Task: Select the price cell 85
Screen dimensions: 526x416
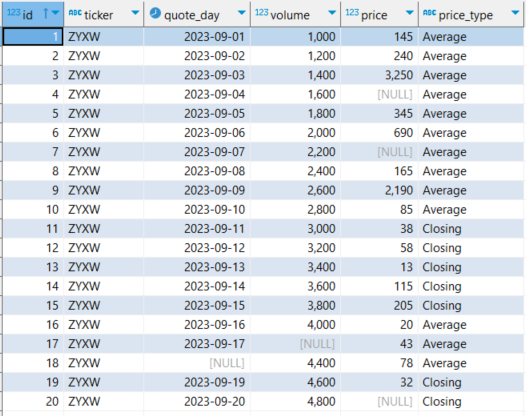Action: 379,209
